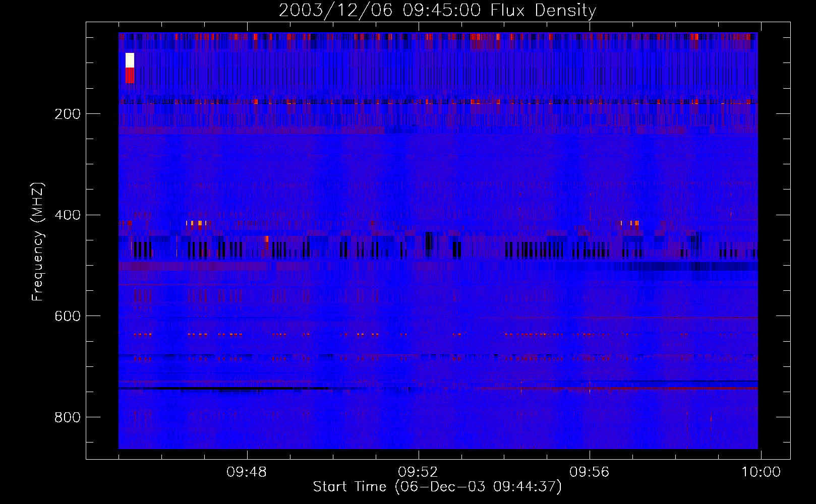This screenshot has width=816, height=504.
Task: Select the 800 frequency axis label
Action: pyautogui.click(x=68, y=417)
